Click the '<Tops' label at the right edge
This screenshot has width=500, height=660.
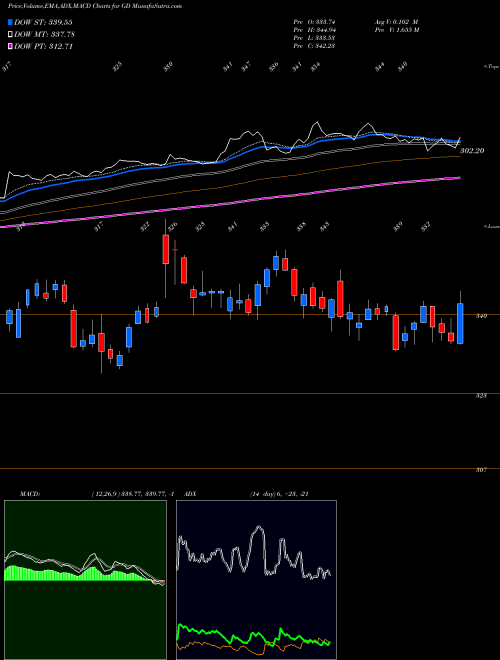coord(491,67)
